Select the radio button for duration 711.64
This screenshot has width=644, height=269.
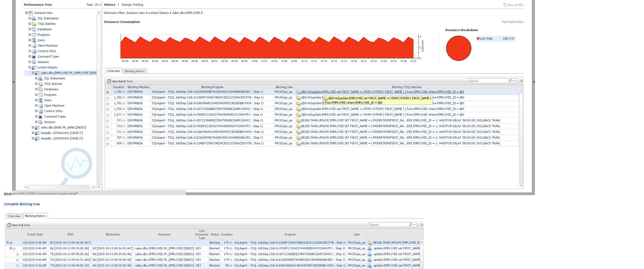(x=108, y=132)
